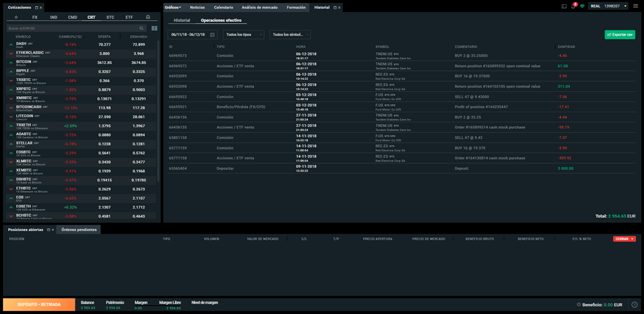This screenshot has height=314, width=644.
Task: Open the Análisis de mercado tab
Action: point(260,8)
